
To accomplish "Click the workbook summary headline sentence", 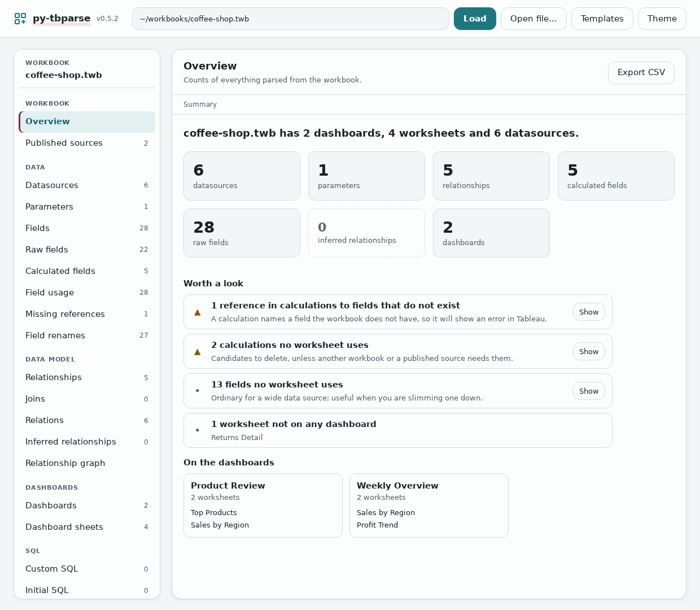I will (381, 133).
